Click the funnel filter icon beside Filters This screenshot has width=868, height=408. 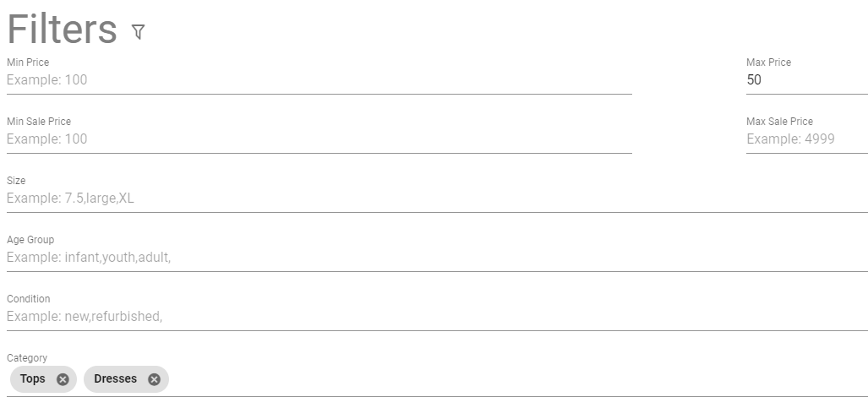(x=139, y=31)
